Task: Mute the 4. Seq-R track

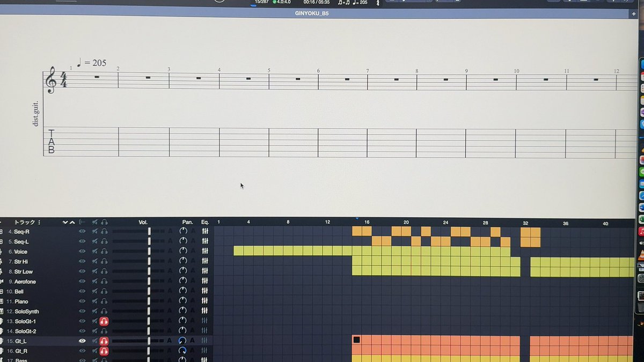Action: click(x=94, y=232)
